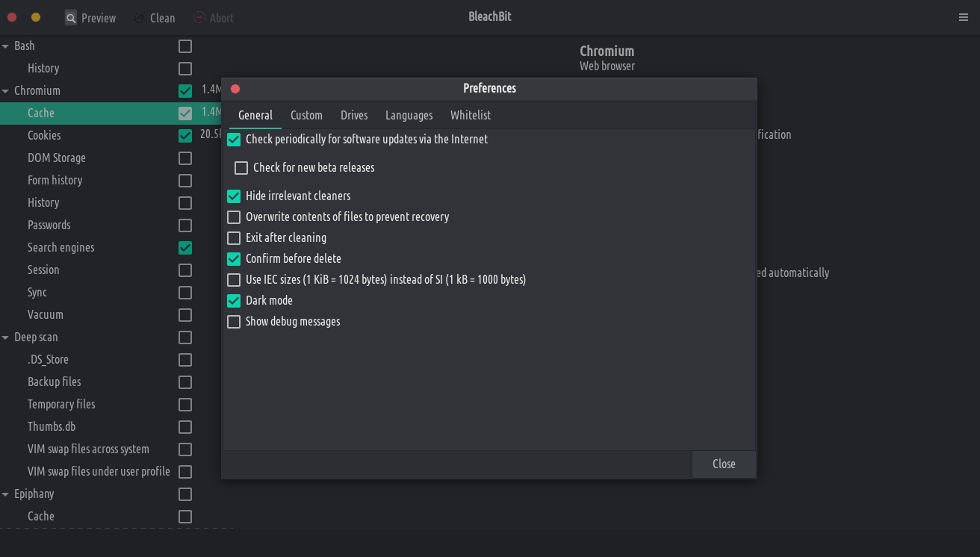Check Chromium History checkbox
The image size is (980, 557).
pos(185,203)
